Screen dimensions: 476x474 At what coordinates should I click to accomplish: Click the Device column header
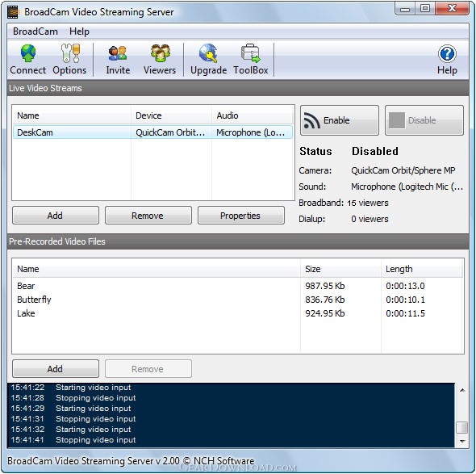(x=171, y=115)
